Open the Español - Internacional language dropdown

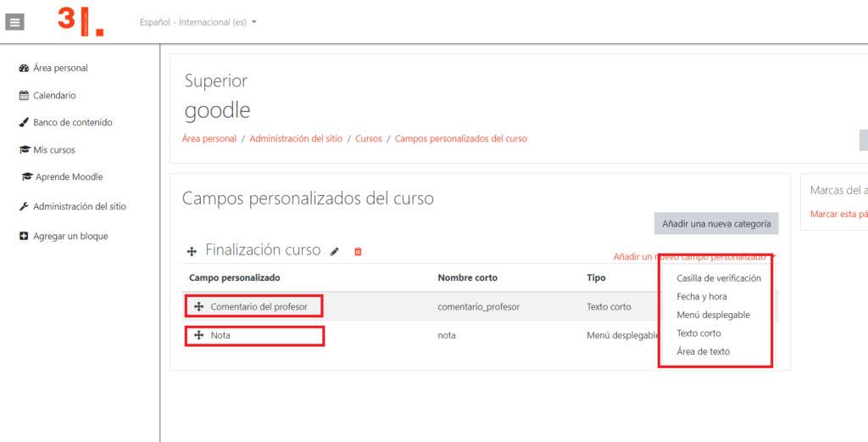pyautogui.click(x=198, y=22)
